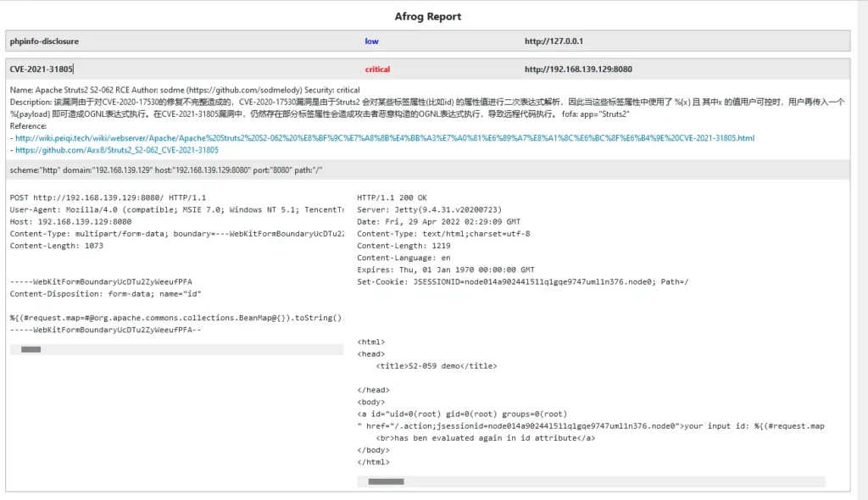Expand the phpinfo-disclosure result row
The width and height of the screenshot is (868, 500).
[x=427, y=41]
